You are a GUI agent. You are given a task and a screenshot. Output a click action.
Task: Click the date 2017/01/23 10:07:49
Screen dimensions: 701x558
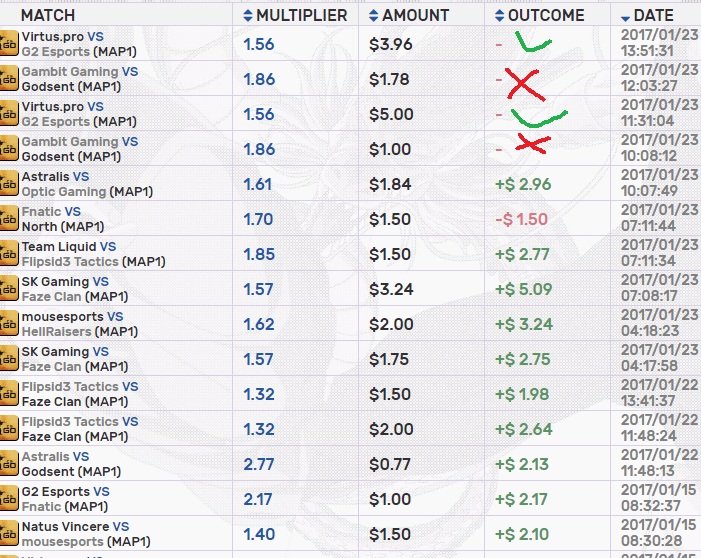click(x=660, y=183)
